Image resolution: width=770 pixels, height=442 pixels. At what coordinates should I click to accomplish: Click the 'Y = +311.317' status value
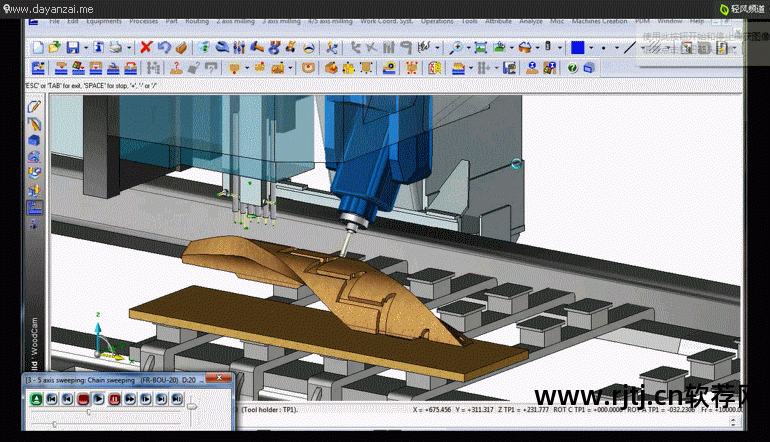[x=474, y=409]
